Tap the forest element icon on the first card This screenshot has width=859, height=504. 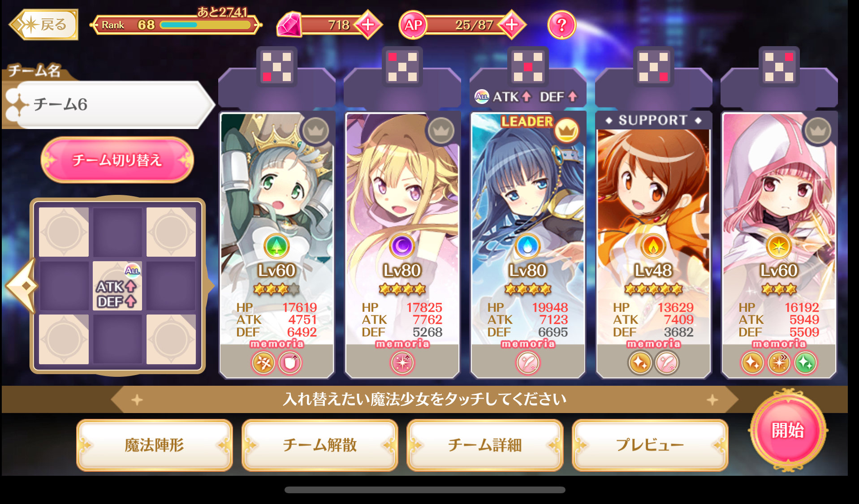(276, 246)
